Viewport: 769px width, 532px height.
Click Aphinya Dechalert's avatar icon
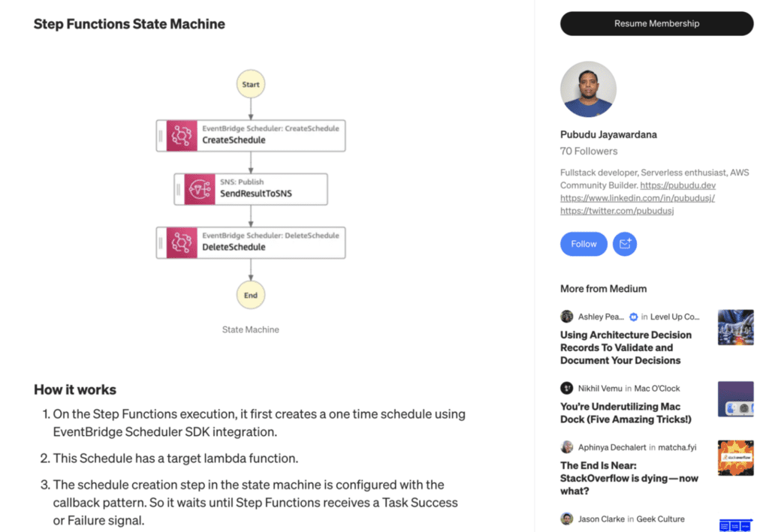566,446
